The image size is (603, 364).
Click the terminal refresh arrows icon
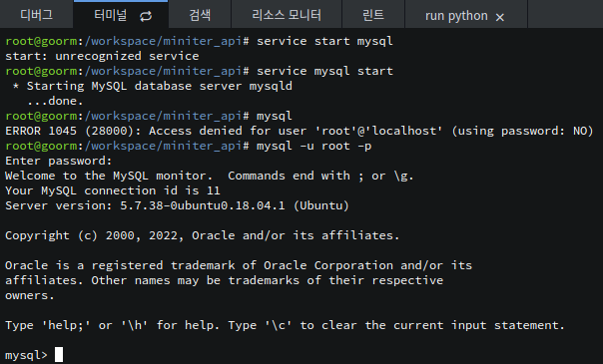coord(146,16)
